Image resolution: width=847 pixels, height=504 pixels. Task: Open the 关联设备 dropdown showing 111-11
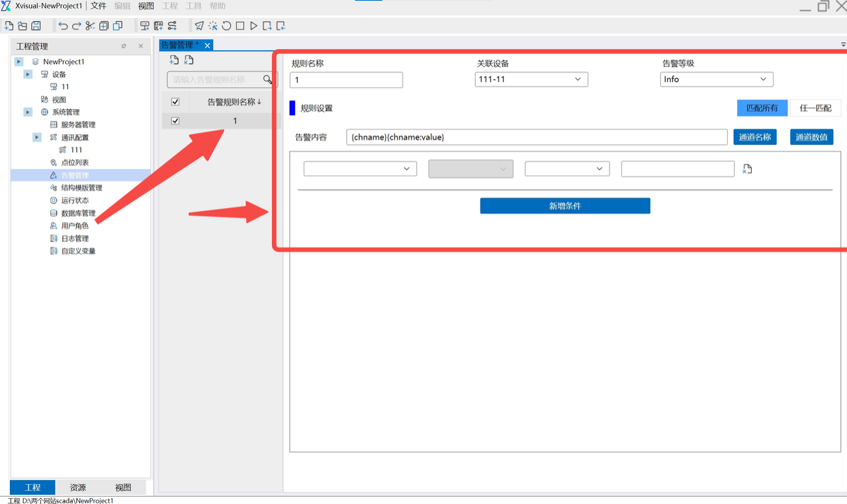point(531,79)
